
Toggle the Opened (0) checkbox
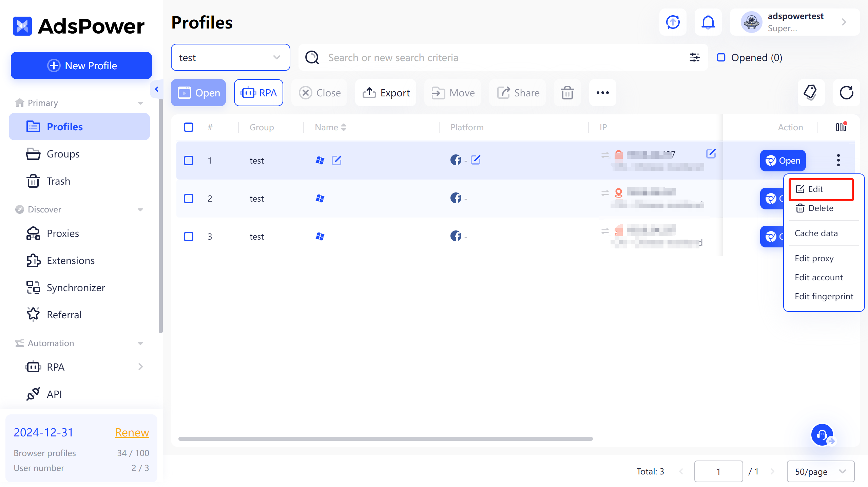721,57
